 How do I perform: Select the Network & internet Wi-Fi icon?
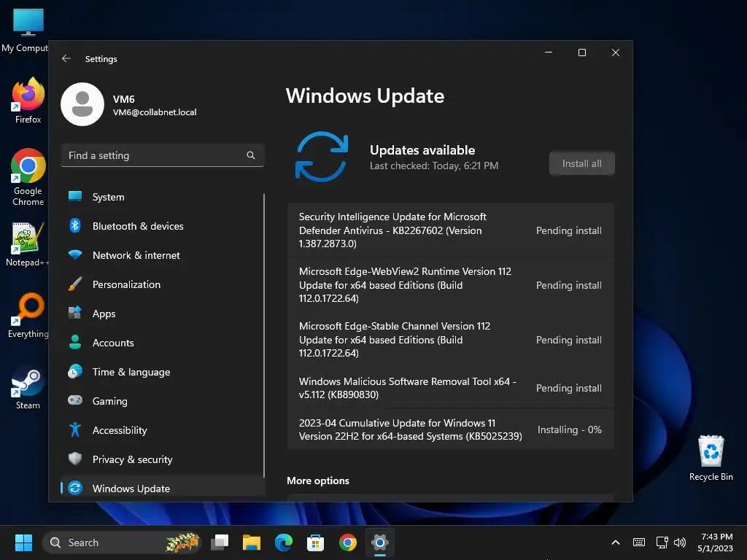[x=75, y=254]
